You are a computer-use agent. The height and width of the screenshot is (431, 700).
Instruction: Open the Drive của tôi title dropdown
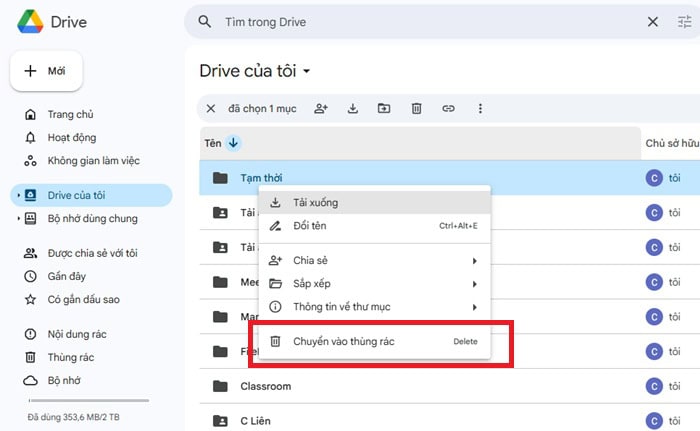pyautogui.click(x=307, y=71)
